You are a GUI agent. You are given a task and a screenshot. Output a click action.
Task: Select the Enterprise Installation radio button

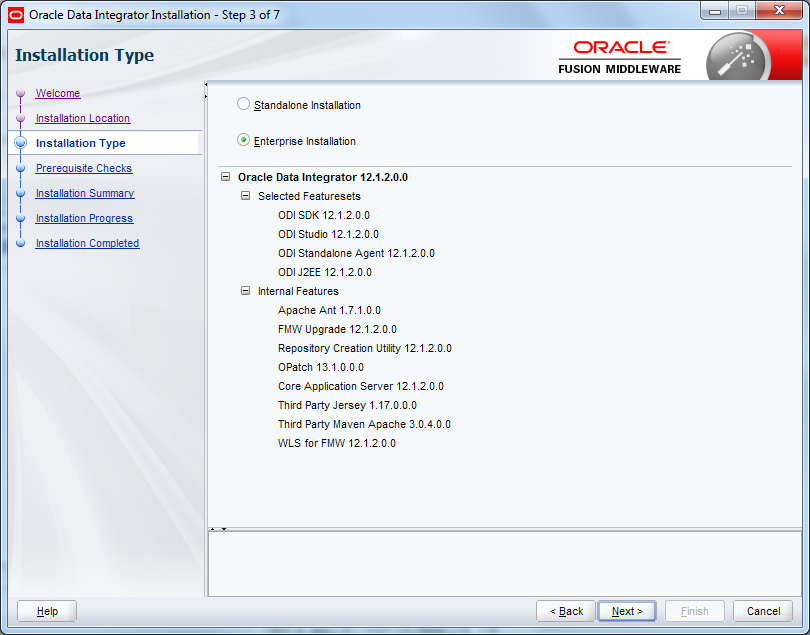pyautogui.click(x=243, y=140)
